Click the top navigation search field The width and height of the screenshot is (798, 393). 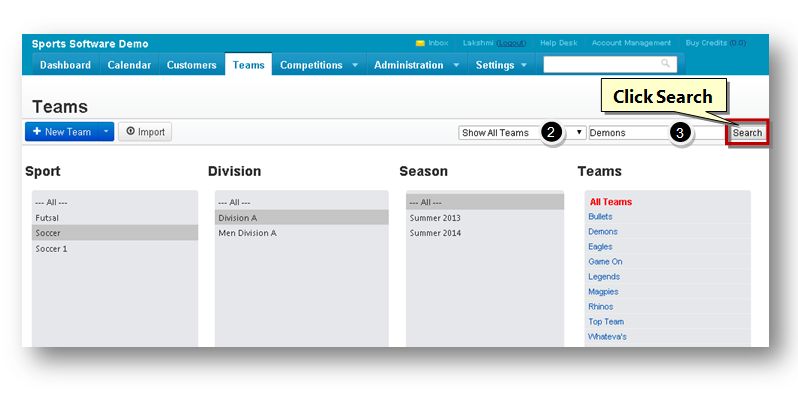610,65
